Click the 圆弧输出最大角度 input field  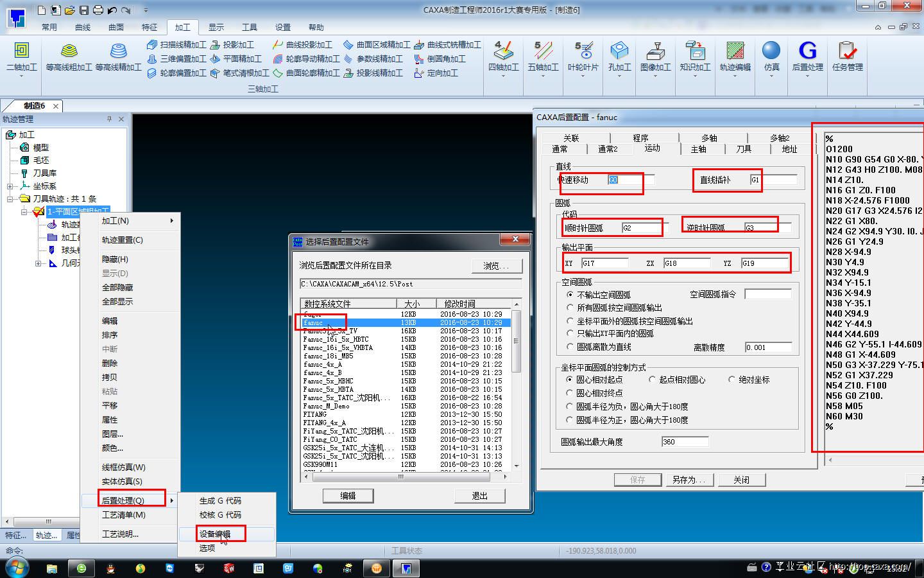pyautogui.click(x=685, y=442)
